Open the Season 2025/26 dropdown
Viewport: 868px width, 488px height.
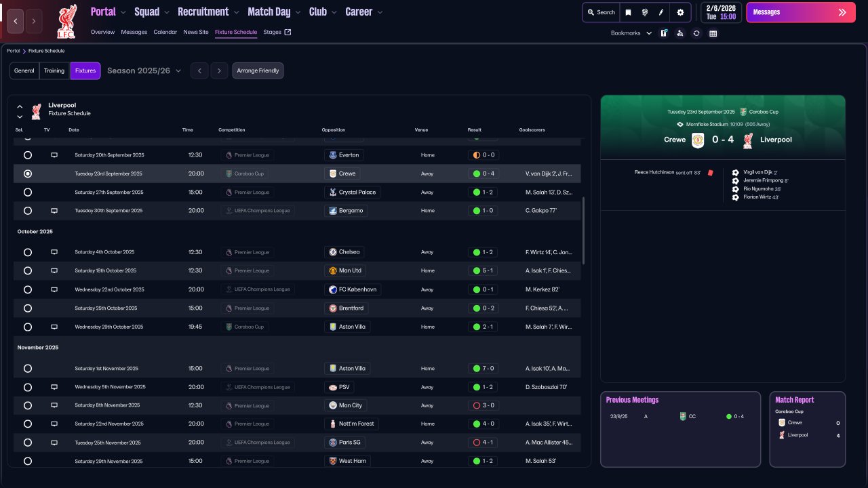click(144, 70)
